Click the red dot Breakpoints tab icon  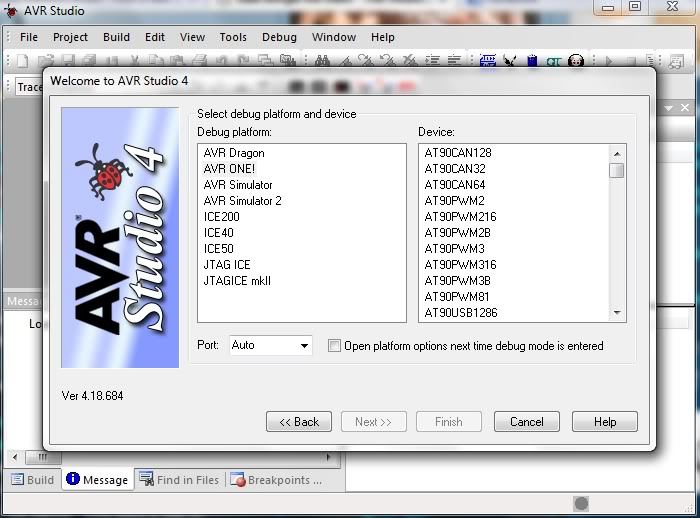238,480
